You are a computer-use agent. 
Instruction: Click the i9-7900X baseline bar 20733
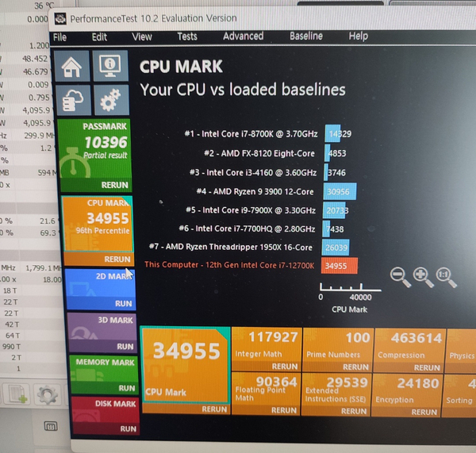click(334, 210)
